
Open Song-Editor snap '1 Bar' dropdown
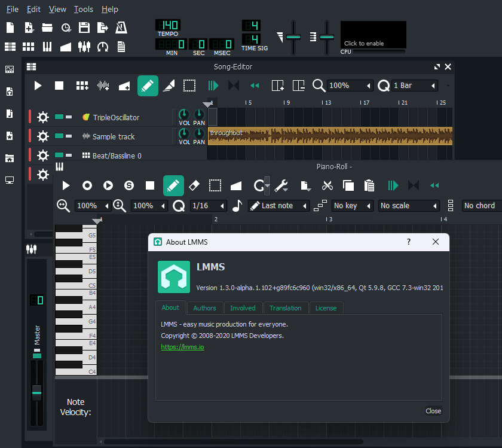point(415,86)
